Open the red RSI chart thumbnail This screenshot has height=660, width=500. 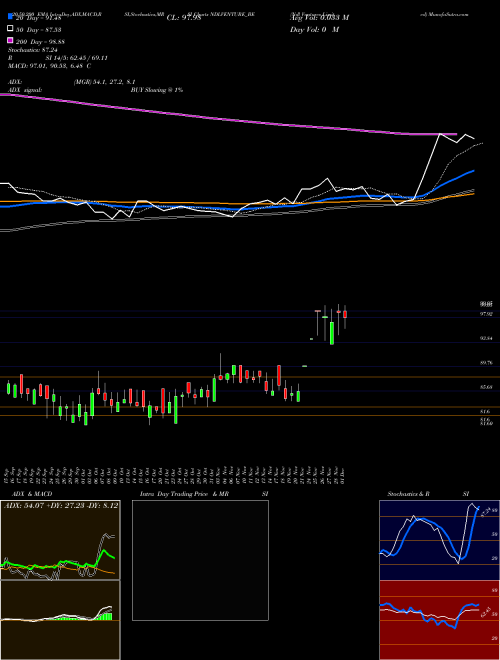tap(439, 620)
